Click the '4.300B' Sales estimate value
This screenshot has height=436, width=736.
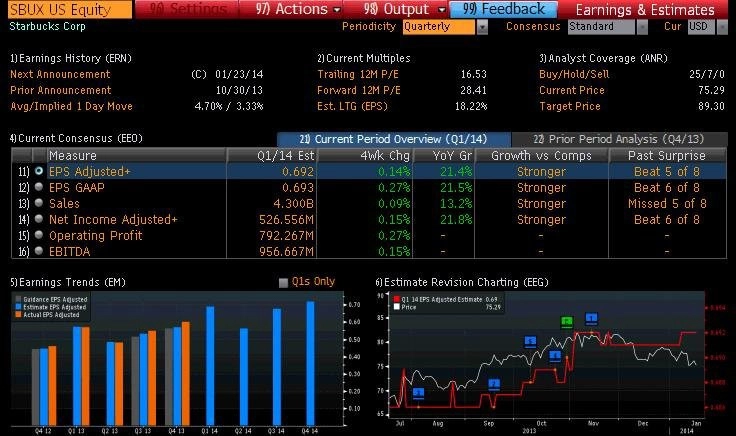pyautogui.click(x=293, y=204)
